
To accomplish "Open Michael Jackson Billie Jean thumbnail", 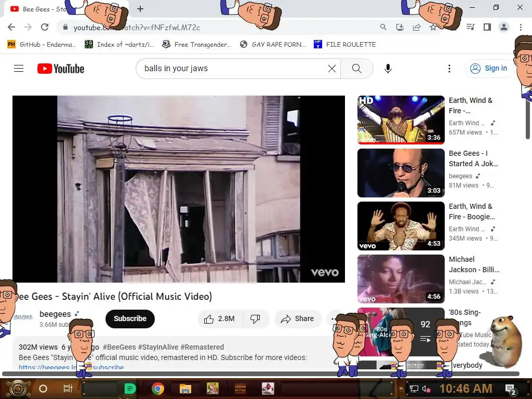I will coord(401,279).
